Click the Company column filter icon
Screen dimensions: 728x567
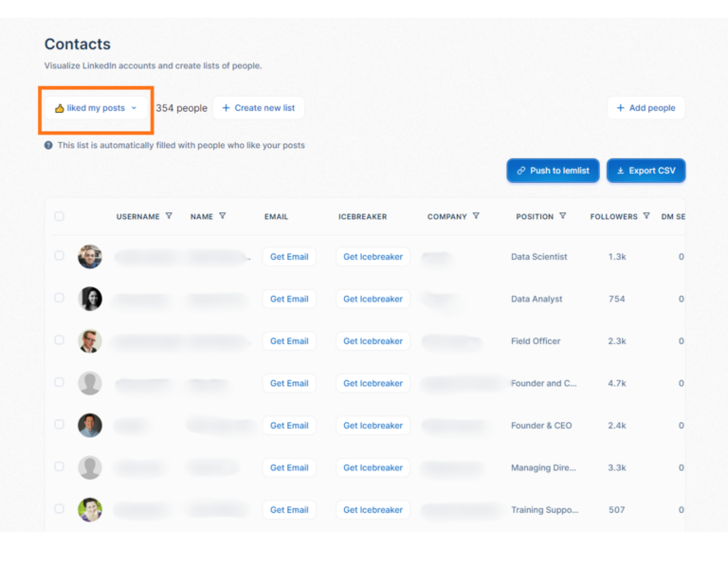[x=476, y=216]
